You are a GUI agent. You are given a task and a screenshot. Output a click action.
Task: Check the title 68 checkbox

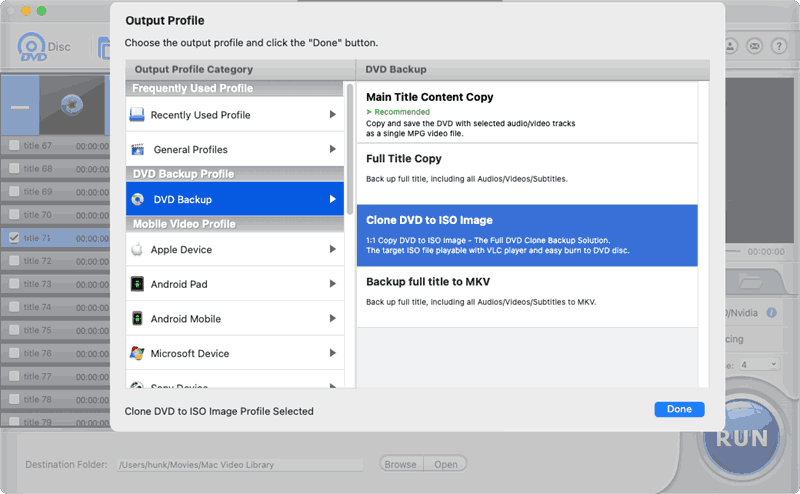coord(14,168)
